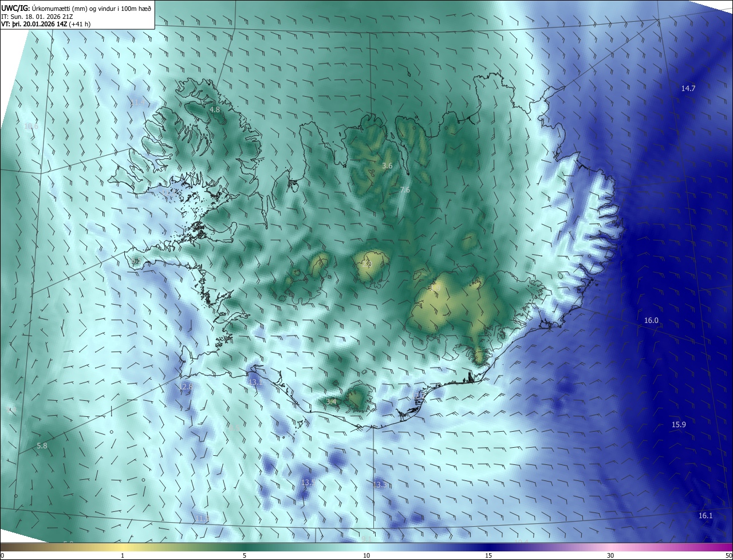Click the '15' tick on the colour scale

click(488, 555)
